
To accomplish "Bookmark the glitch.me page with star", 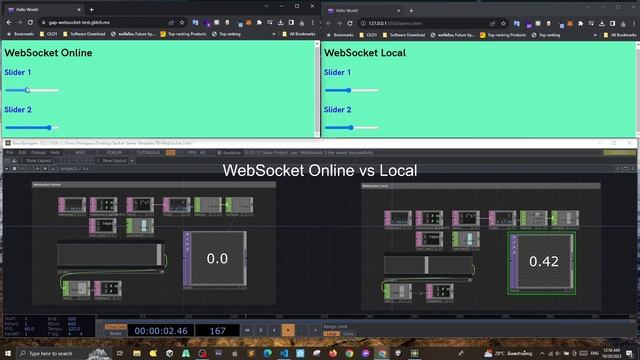I will pos(182,22).
